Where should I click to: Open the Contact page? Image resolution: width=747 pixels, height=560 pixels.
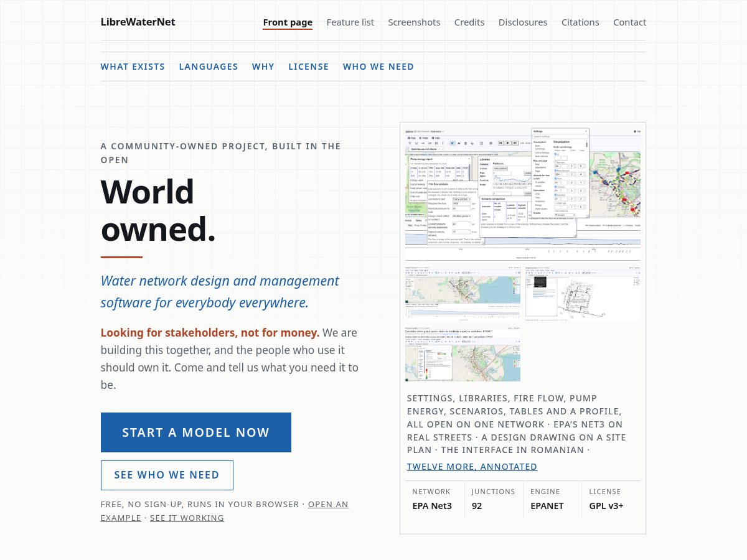[629, 22]
